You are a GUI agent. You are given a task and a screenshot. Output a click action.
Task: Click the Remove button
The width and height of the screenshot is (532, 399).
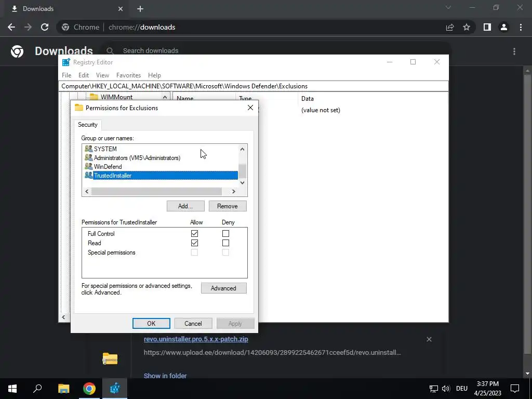pos(228,206)
